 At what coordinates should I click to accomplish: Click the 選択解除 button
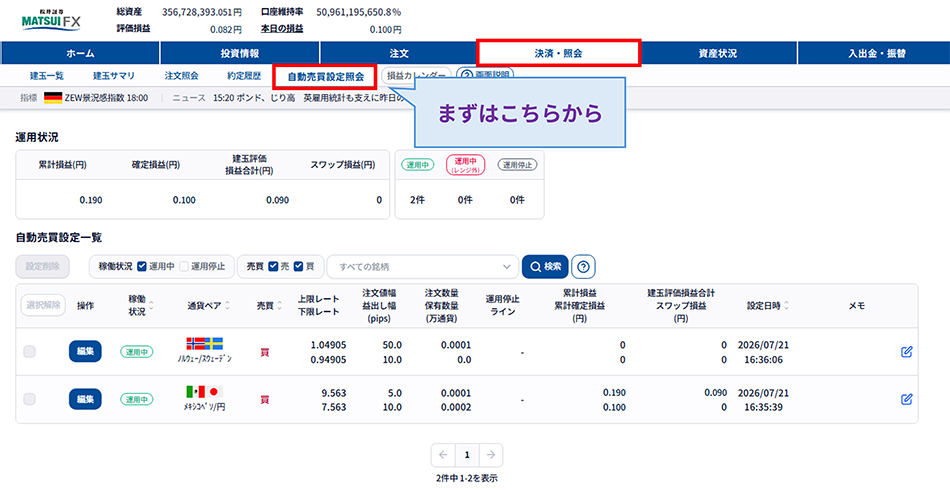coord(43,305)
